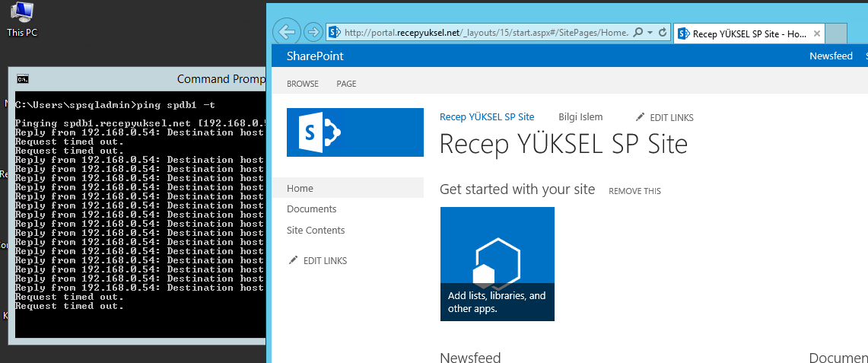Open Add lists, libraries, and other apps tile

[x=497, y=264]
